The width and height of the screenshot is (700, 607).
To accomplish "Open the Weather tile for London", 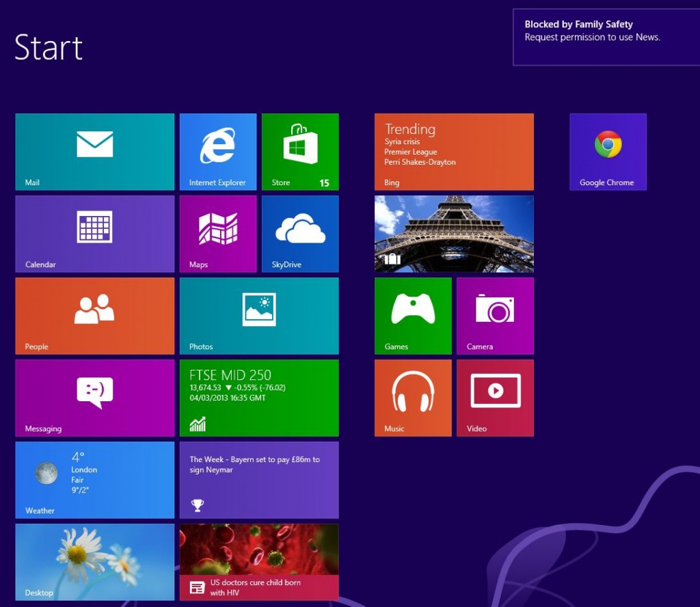I will click(94, 481).
